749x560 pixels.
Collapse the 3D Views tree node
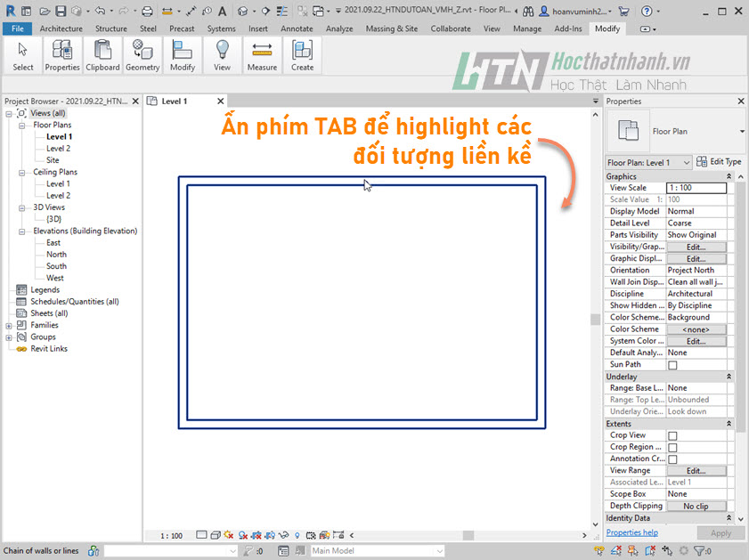point(22,207)
